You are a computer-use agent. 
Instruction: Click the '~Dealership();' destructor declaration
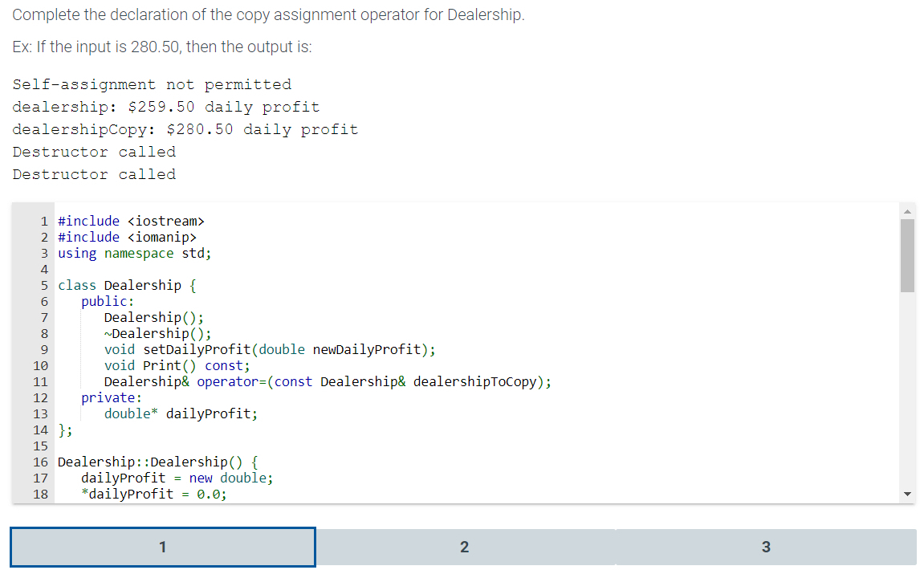(157, 333)
